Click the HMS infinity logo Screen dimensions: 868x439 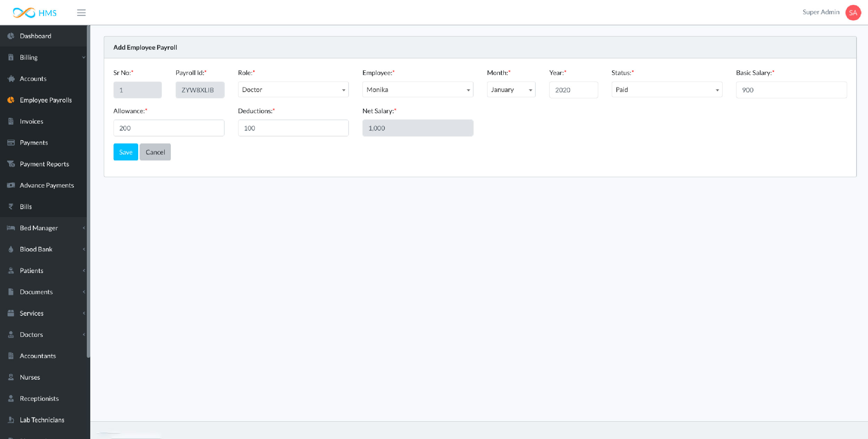(x=24, y=13)
